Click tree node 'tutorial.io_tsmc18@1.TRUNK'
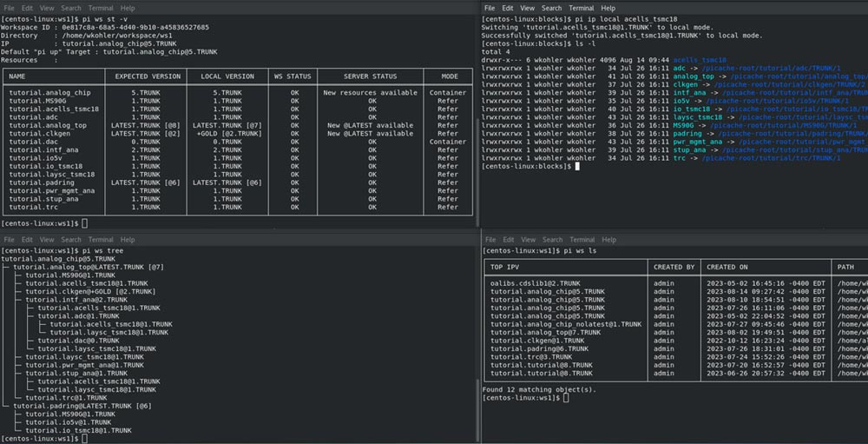Screen dimensions: 868x444 79,430
